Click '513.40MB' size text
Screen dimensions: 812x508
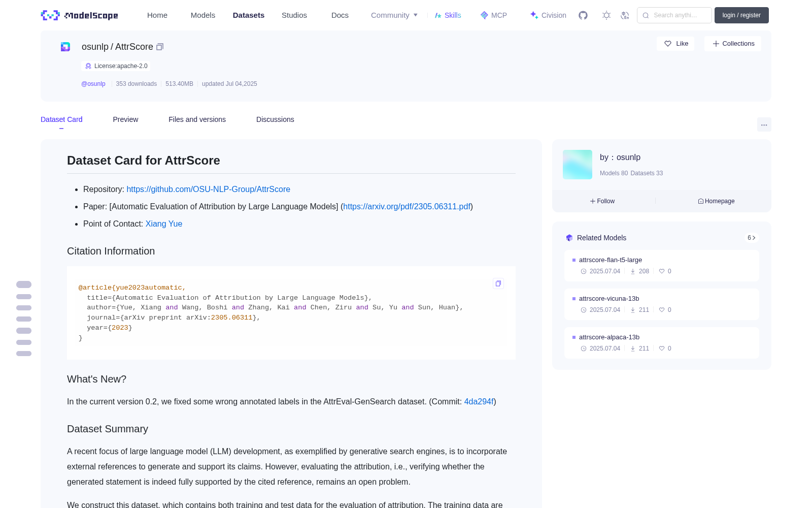179,84
